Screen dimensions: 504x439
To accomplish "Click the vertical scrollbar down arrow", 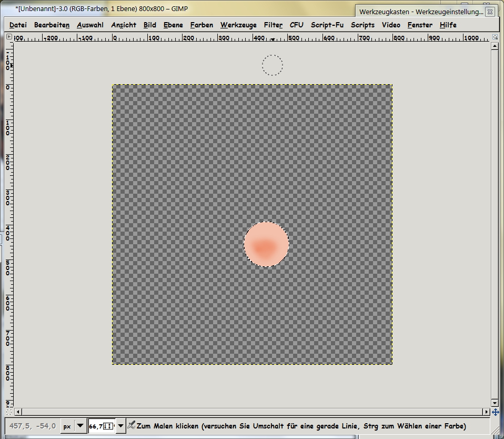I will (x=495, y=403).
